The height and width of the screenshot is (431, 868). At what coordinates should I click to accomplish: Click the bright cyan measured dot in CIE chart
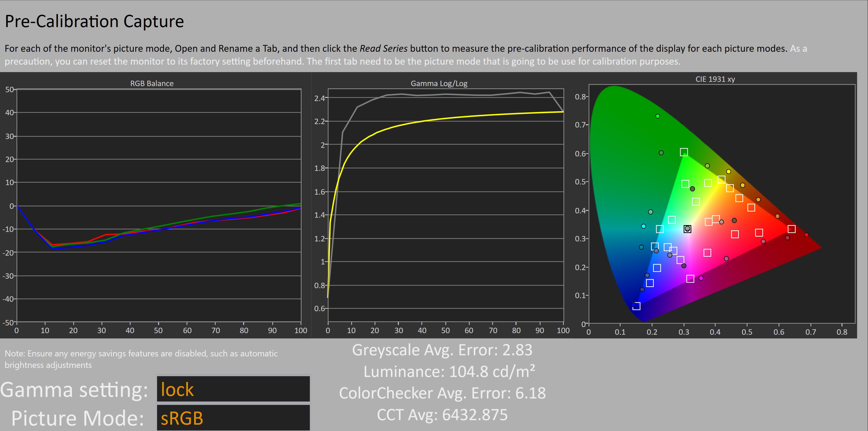[x=644, y=226]
